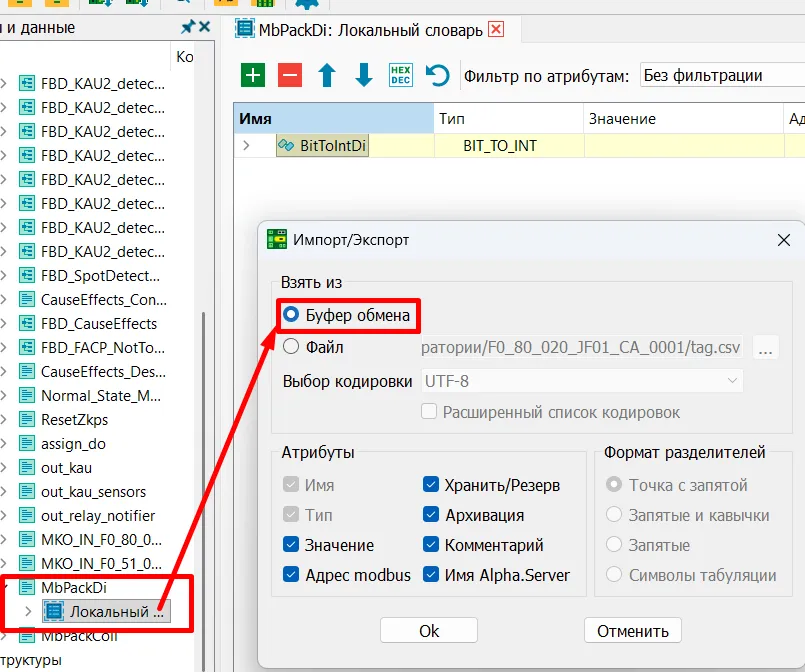Image resolution: width=805 pixels, height=672 pixels.
Task: Select Буфер обмена radio button
Action: tap(291, 314)
